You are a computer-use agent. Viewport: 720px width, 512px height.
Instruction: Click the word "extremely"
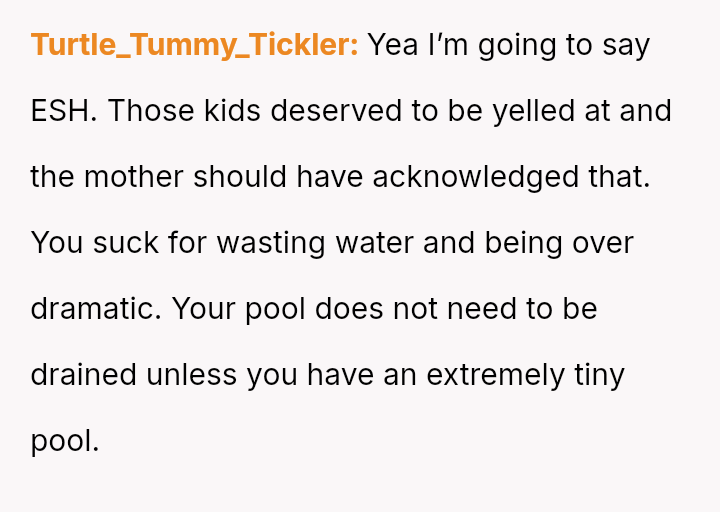pyautogui.click(x=495, y=375)
